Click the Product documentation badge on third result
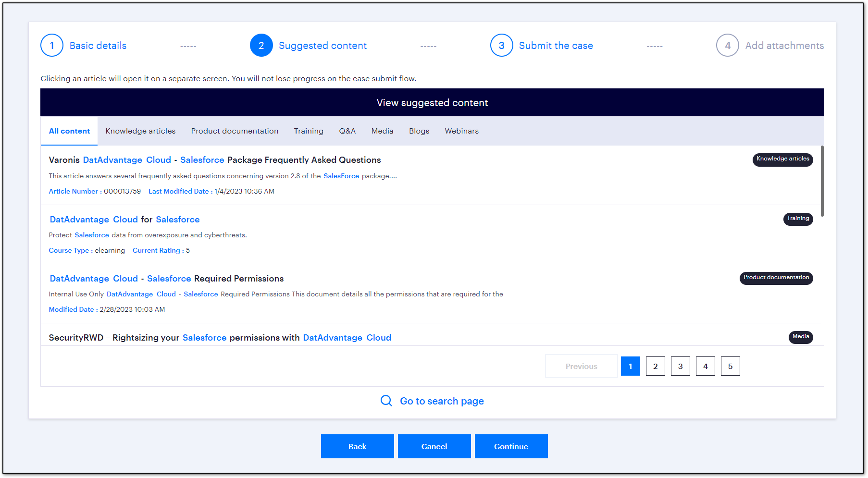868x478 pixels. (x=776, y=278)
